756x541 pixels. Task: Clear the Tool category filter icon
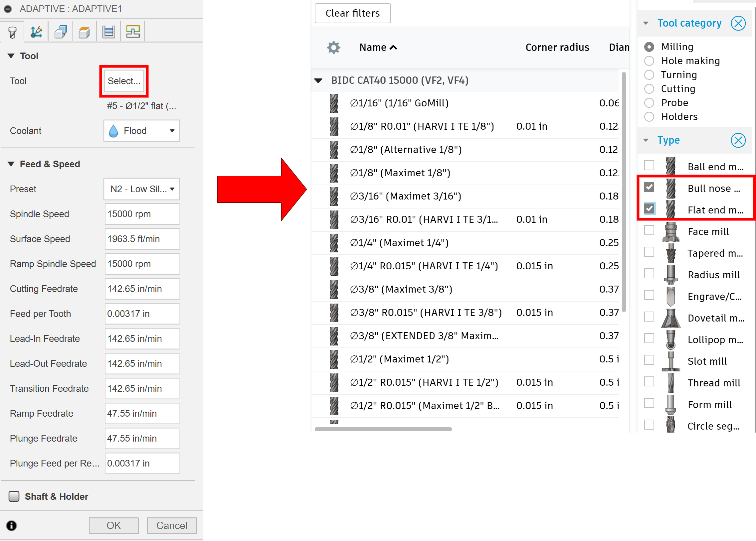738,23
